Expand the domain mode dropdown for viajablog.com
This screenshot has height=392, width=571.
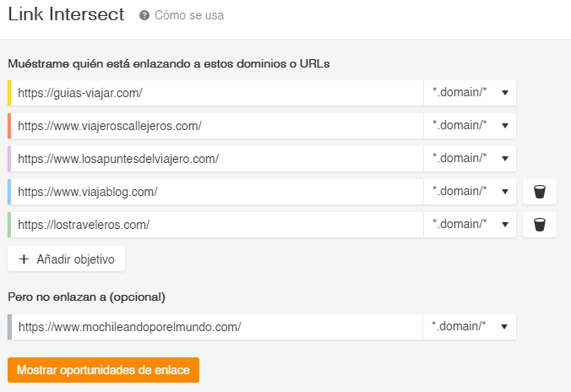(x=470, y=192)
